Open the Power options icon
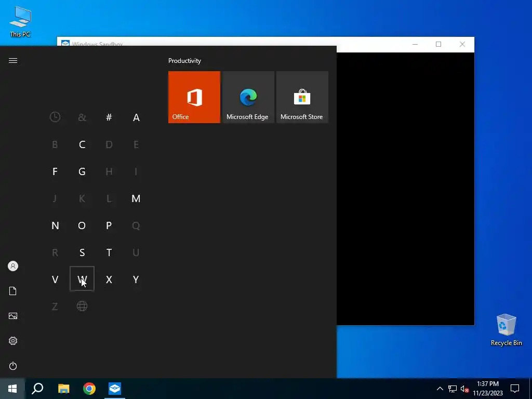532x399 pixels. click(x=13, y=366)
